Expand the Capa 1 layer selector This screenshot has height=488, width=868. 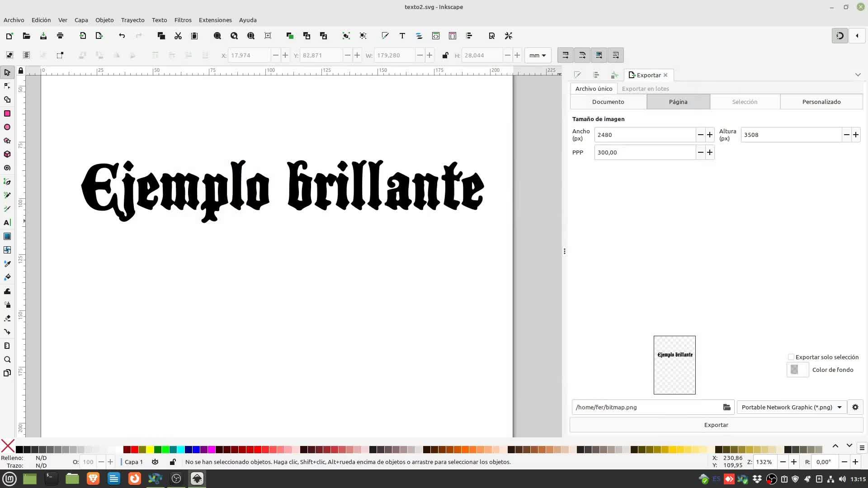tap(133, 462)
